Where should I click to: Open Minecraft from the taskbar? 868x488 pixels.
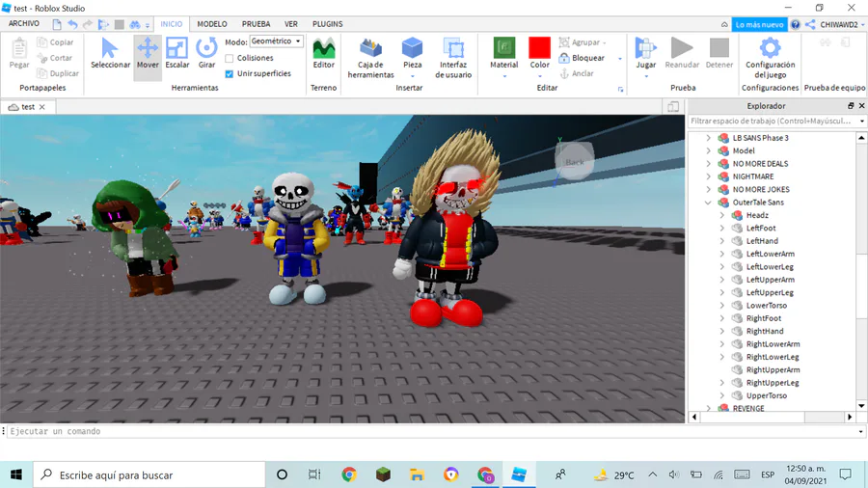coord(383,474)
